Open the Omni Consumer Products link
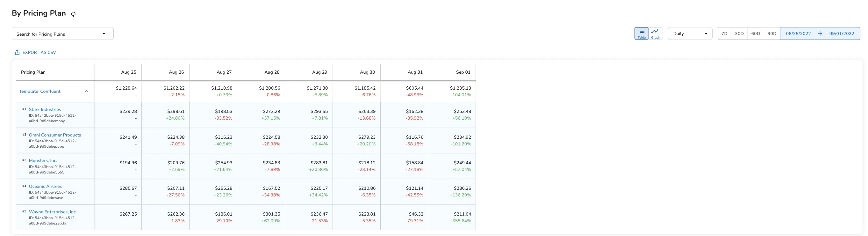 click(x=55, y=135)
